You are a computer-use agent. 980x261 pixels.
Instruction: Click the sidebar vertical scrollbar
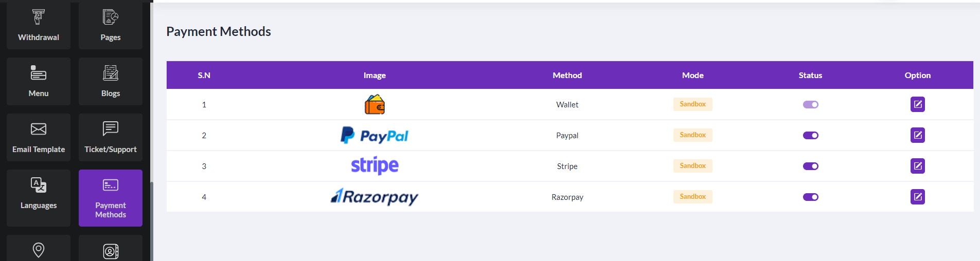pyautogui.click(x=151, y=221)
